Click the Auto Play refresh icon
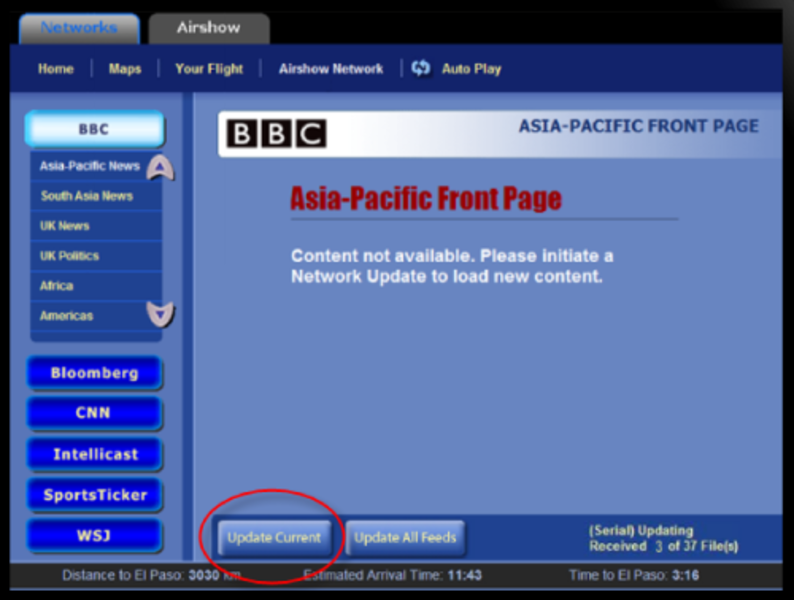Image resolution: width=794 pixels, height=600 pixels. pyautogui.click(x=421, y=68)
